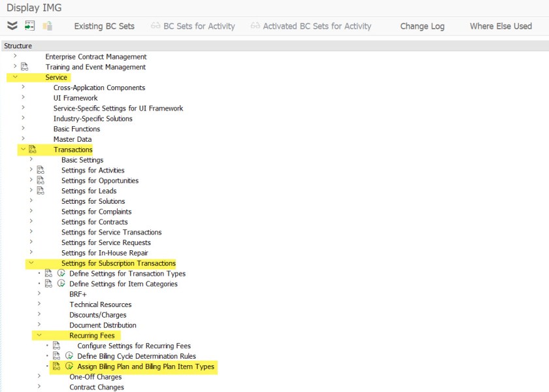
Task: Expand the Settings for Contracts node
Action: click(31, 222)
